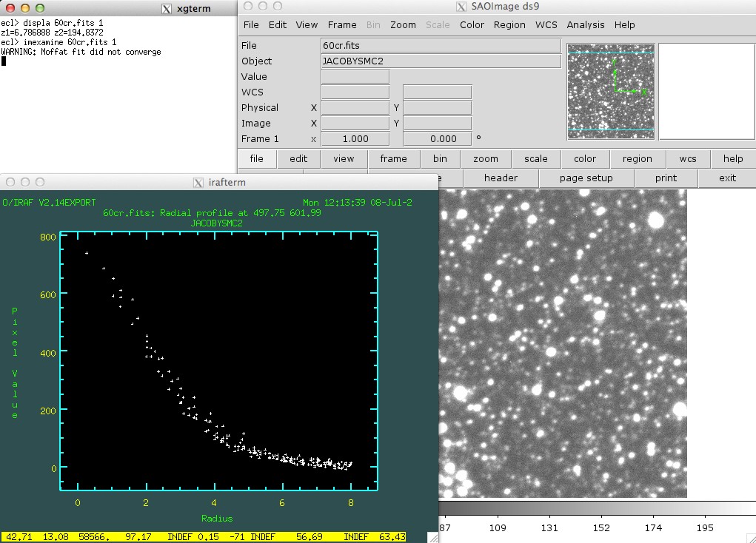Screen dimensions: 756x543
Task: Click the 'region' button in ds9 buttonbar
Action: tap(637, 158)
